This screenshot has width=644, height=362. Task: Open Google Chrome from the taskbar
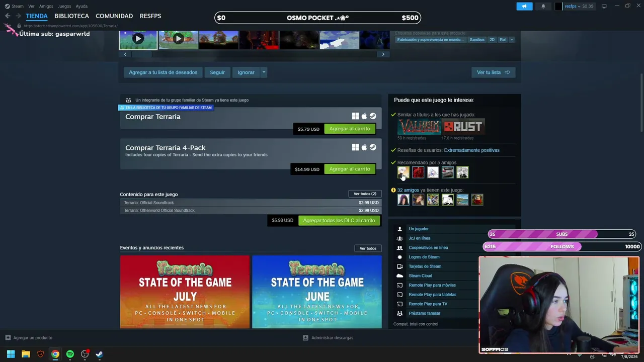tap(55, 354)
